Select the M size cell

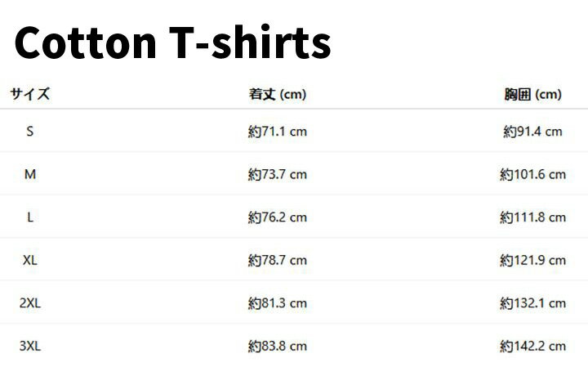pos(30,174)
